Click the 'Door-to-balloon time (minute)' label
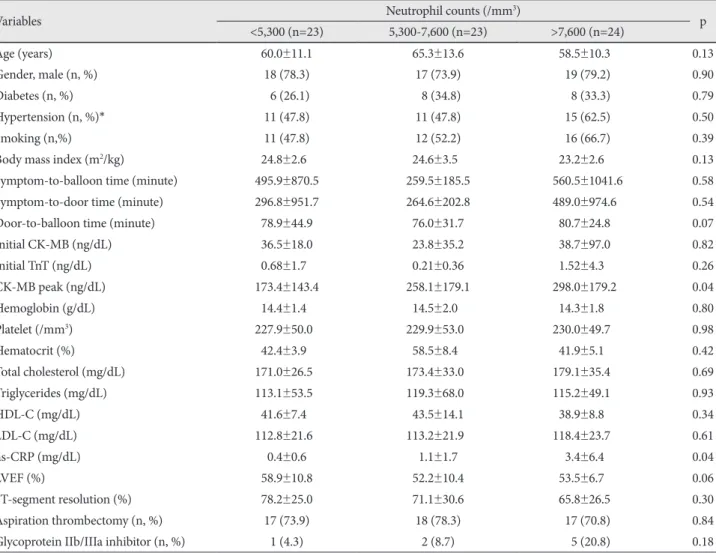The image size is (716, 553). click(77, 223)
